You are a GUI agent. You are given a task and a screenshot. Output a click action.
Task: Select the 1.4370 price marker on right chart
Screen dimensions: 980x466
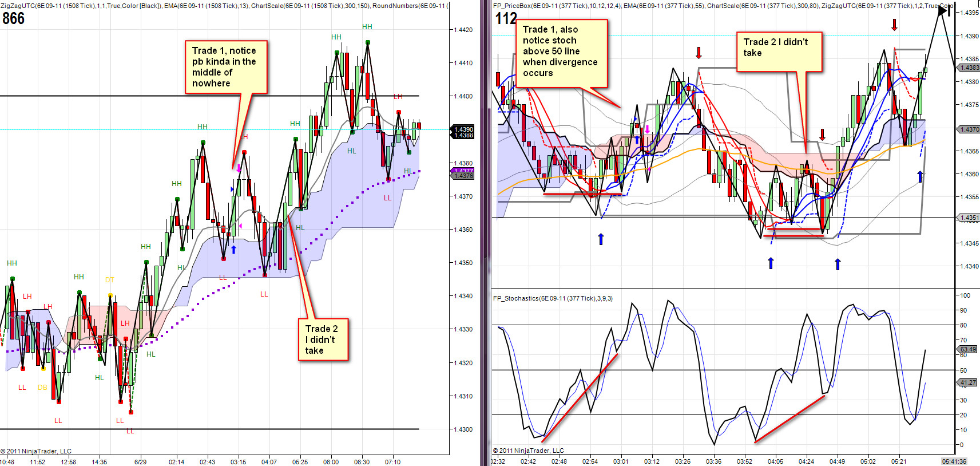point(969,129)
